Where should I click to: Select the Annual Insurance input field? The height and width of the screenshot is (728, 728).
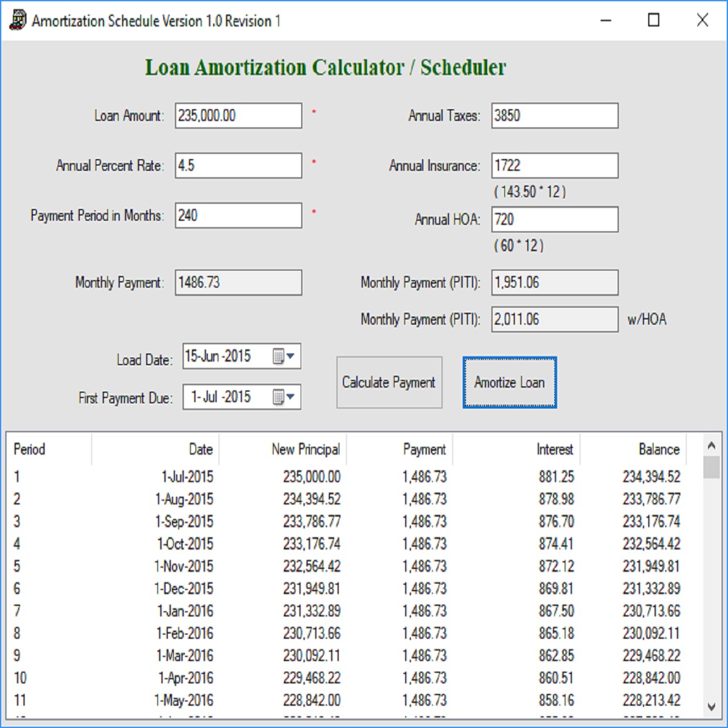[555, 166]
